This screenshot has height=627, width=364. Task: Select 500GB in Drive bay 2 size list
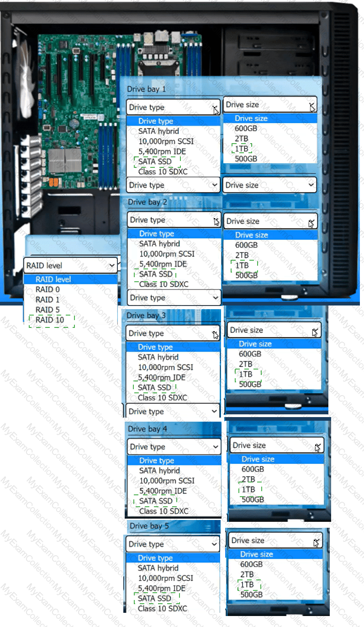(246, 275)
